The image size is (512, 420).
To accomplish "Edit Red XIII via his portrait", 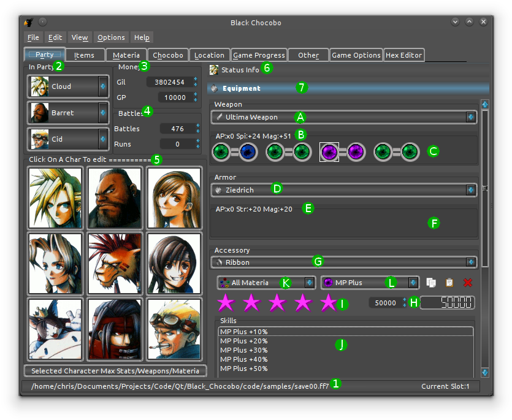I will [x=115, y=264].
